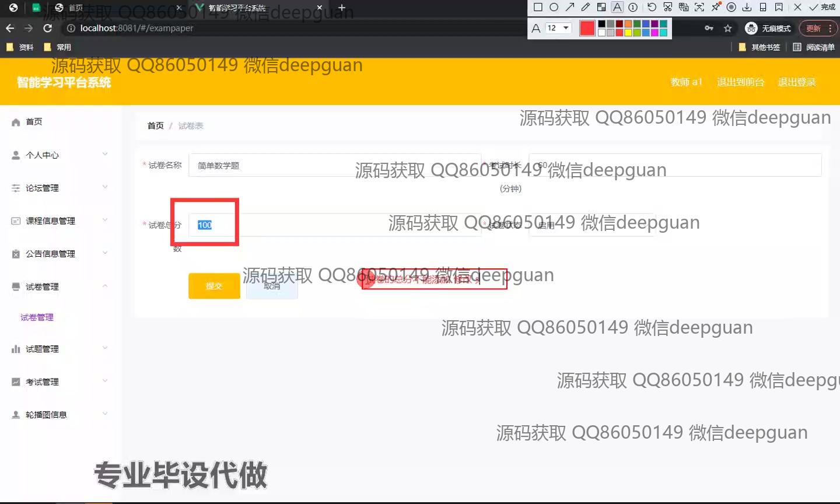The image size is (840, 504).
Task: Select the arrow annotation tool
Action: pyautogui.click(x=570, y=8)
